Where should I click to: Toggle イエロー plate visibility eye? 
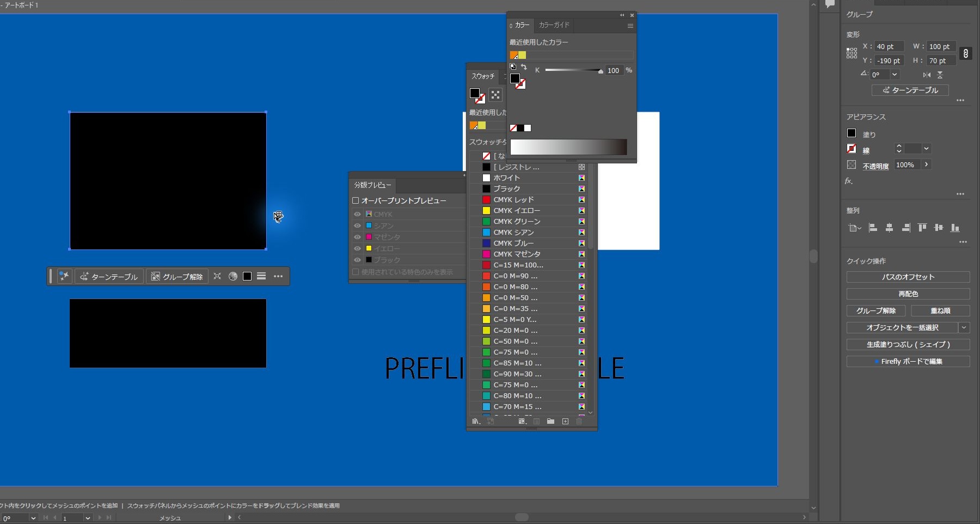coord(357,248)
